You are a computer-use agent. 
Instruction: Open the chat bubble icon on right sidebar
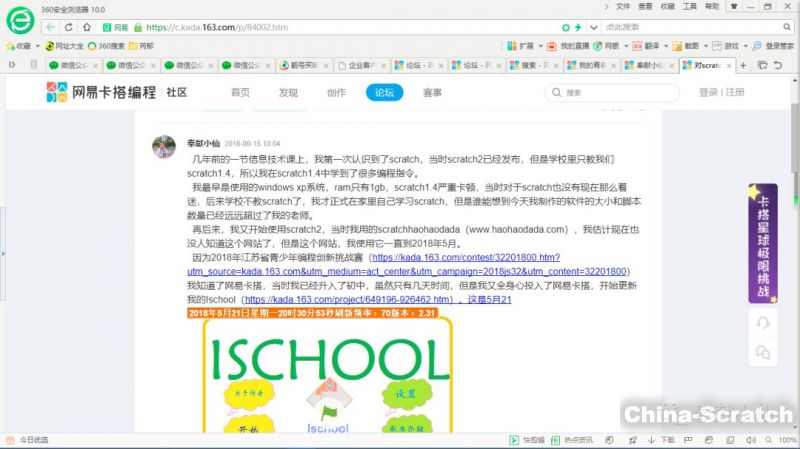click(763, 352)
